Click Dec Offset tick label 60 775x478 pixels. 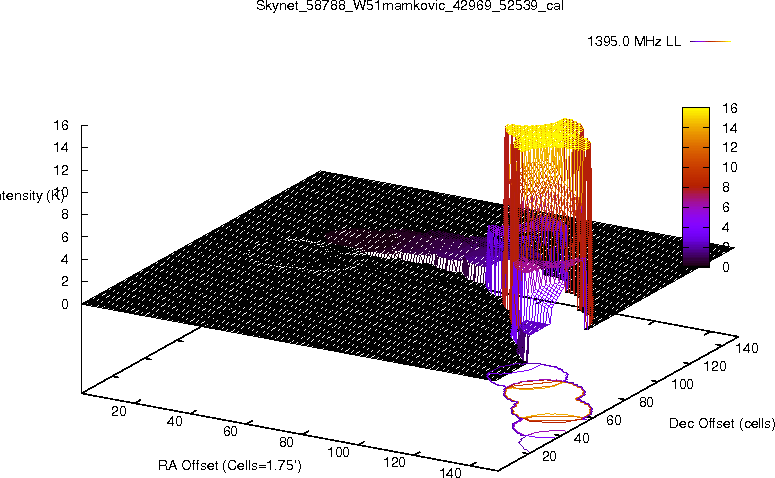(x=613, y=420)
